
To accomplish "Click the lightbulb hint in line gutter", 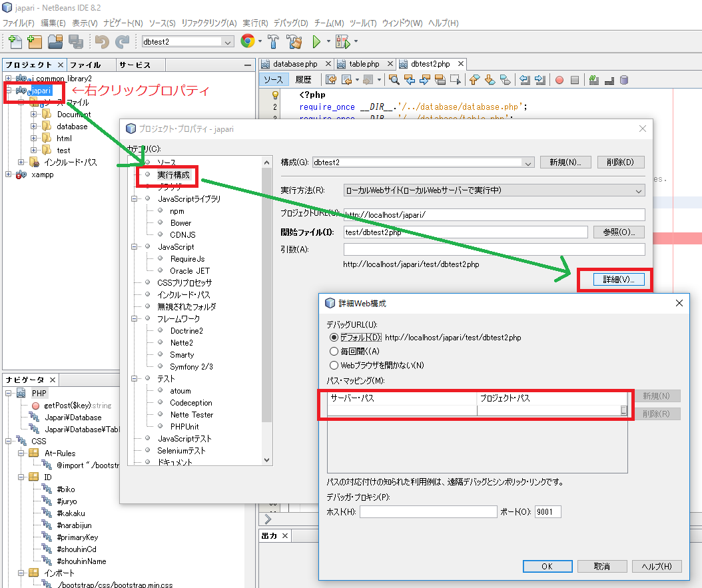I will click(x=275, y=95).
